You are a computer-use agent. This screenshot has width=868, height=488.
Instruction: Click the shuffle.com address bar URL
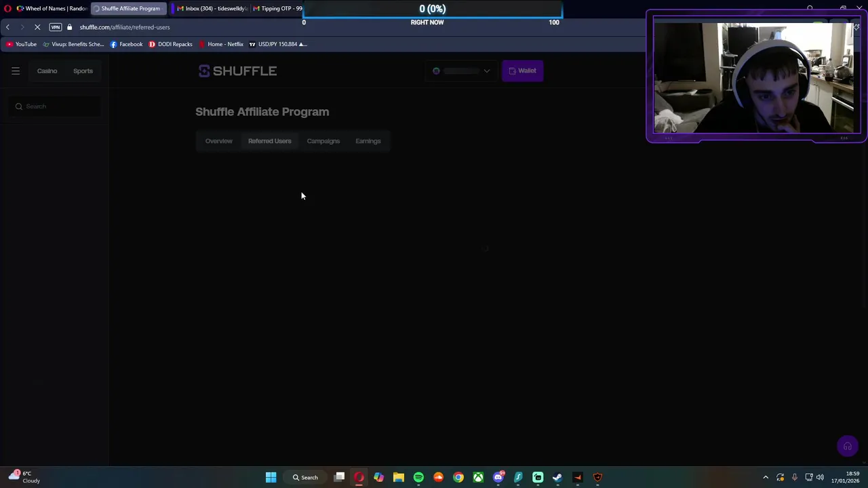tap(125, 27)
